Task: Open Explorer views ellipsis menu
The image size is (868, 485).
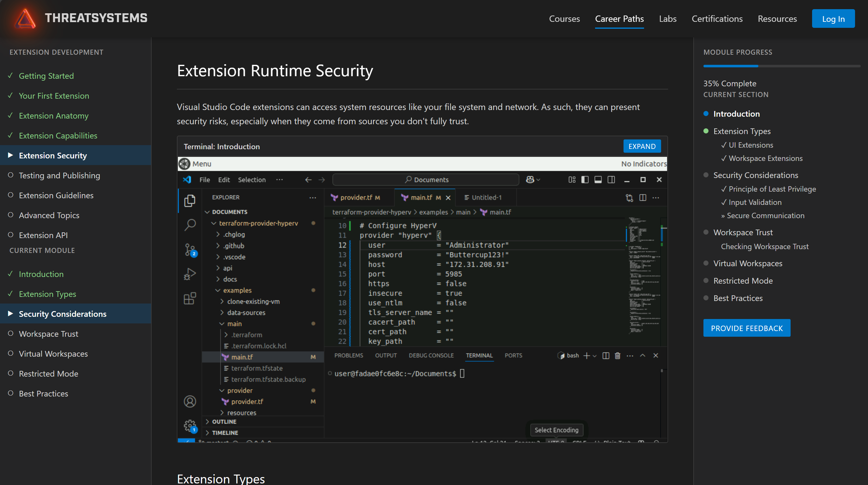Action: (x=313, y=198)
